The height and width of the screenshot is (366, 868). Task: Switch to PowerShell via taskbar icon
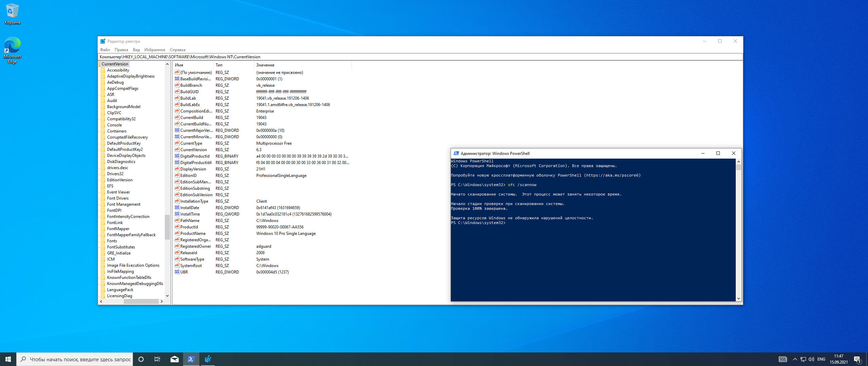191,359
